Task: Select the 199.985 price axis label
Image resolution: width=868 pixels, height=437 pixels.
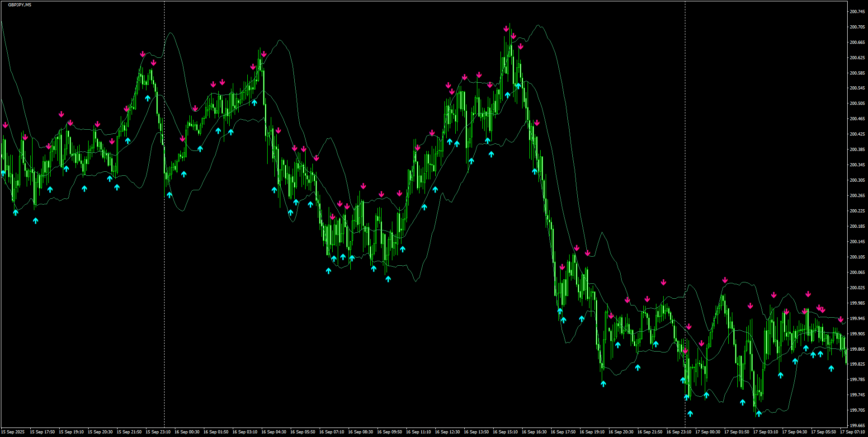Action: 857,303
